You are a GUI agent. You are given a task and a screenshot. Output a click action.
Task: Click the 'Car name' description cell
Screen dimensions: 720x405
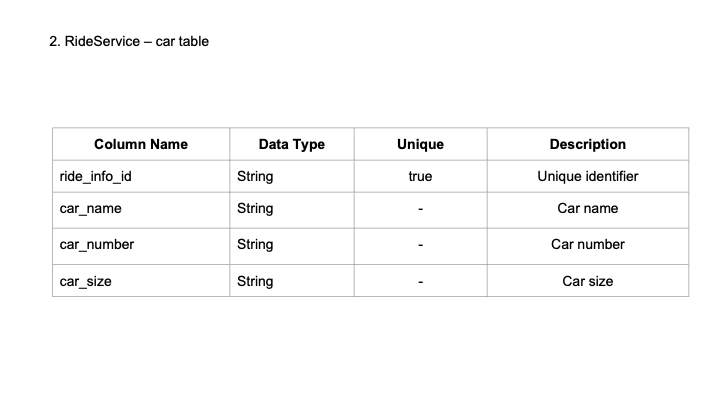click(x=588, y=210)
